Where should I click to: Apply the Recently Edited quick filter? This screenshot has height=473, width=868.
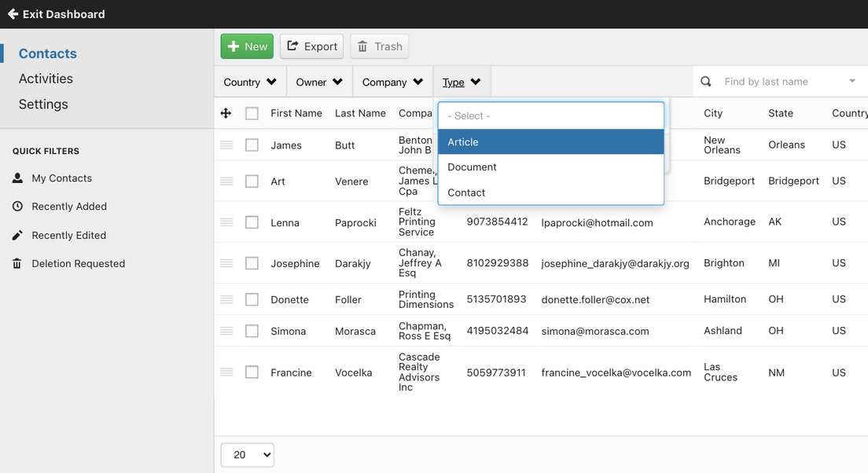(x=68, y=235)
